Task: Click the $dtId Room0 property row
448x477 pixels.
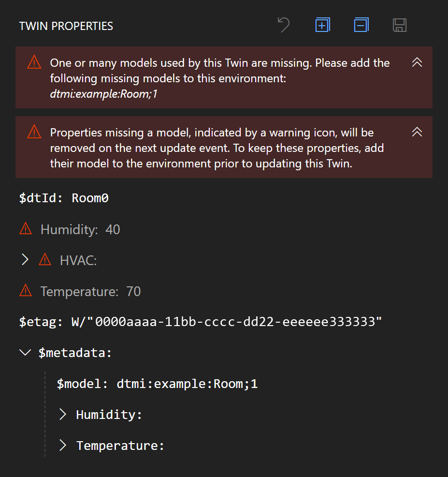Action: (64, 198)
